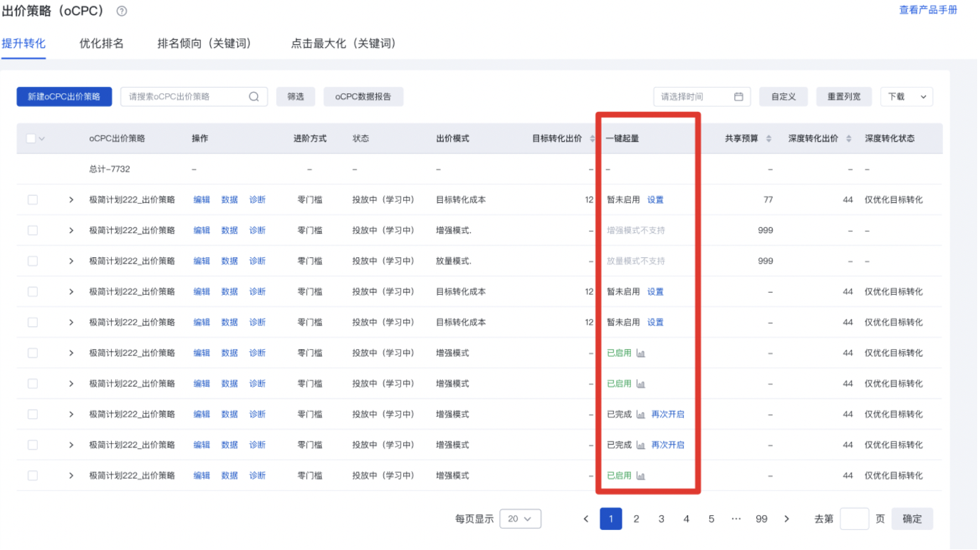Screen dimensions: 980x550
Task: Go to page 5 in pagination
Action: [x=711, y=519]
